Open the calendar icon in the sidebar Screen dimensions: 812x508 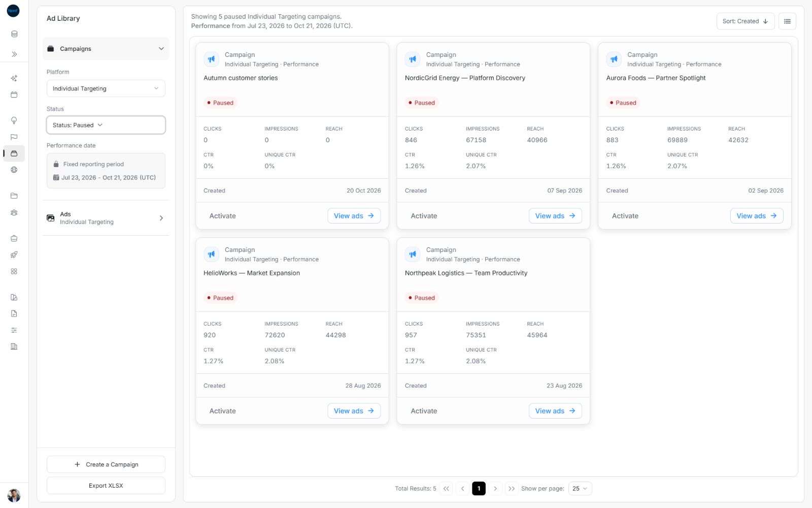pos(14,94)
